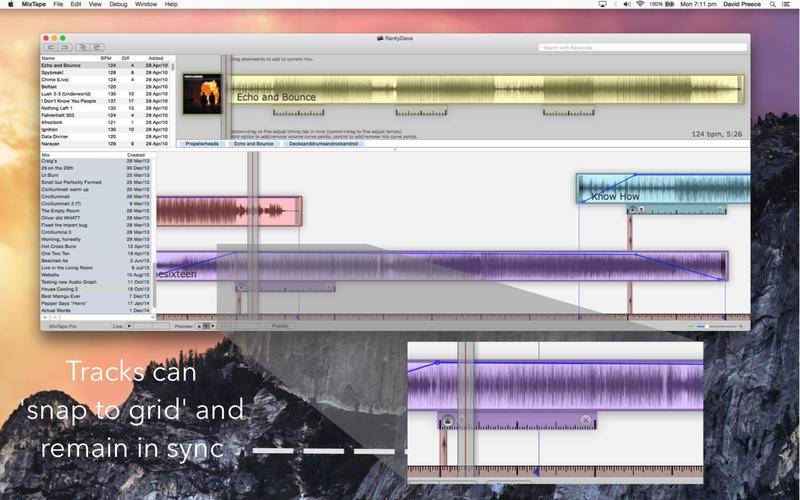Select the Testing new Audio Graph mix
This screenshot has height=500, width=800.
tap(96, 282)
